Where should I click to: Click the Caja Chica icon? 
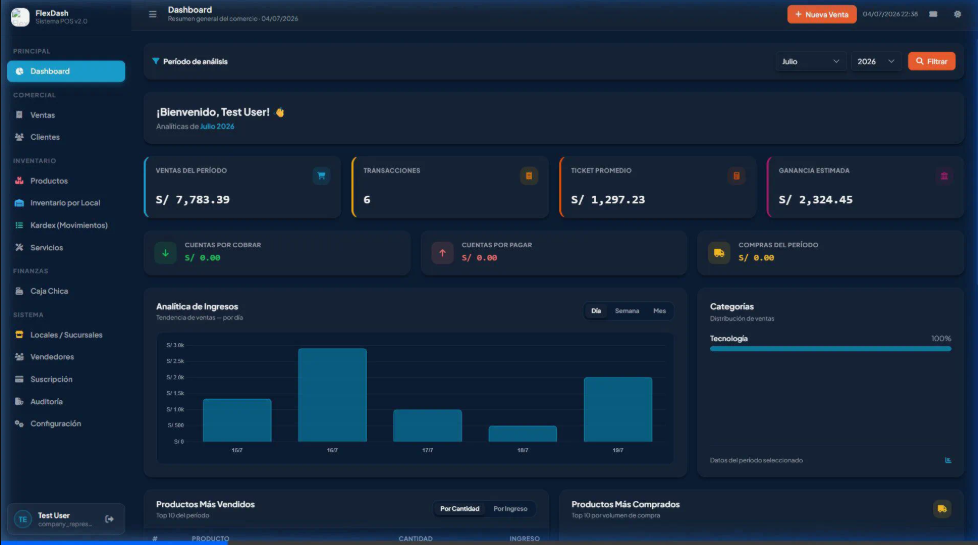(19, 291)
